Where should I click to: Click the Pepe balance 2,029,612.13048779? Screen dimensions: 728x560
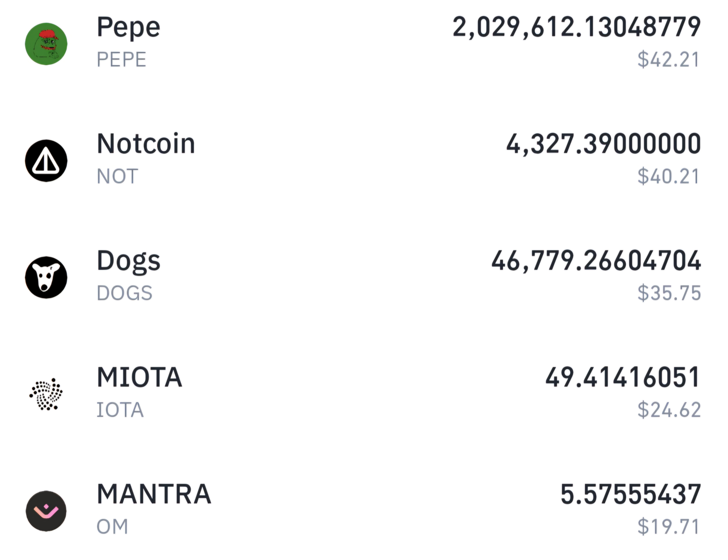[x=576, y=27]
